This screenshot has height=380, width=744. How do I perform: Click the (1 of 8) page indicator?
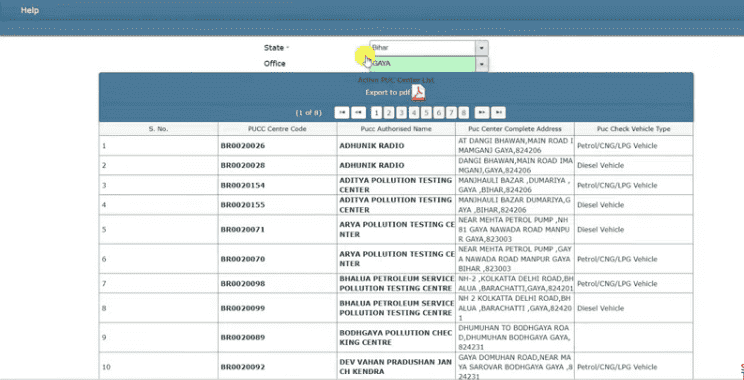pos(308,113)
